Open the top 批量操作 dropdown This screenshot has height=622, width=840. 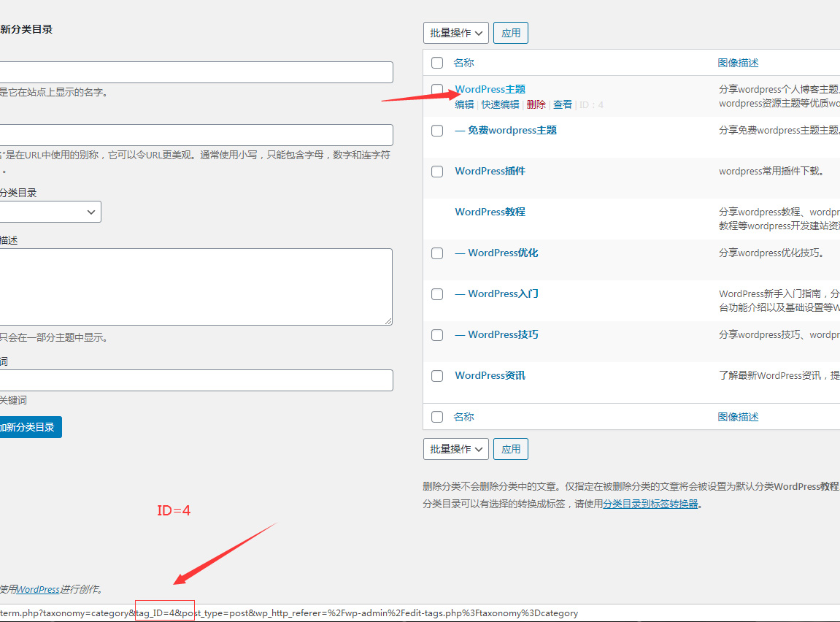coord(455,32)
